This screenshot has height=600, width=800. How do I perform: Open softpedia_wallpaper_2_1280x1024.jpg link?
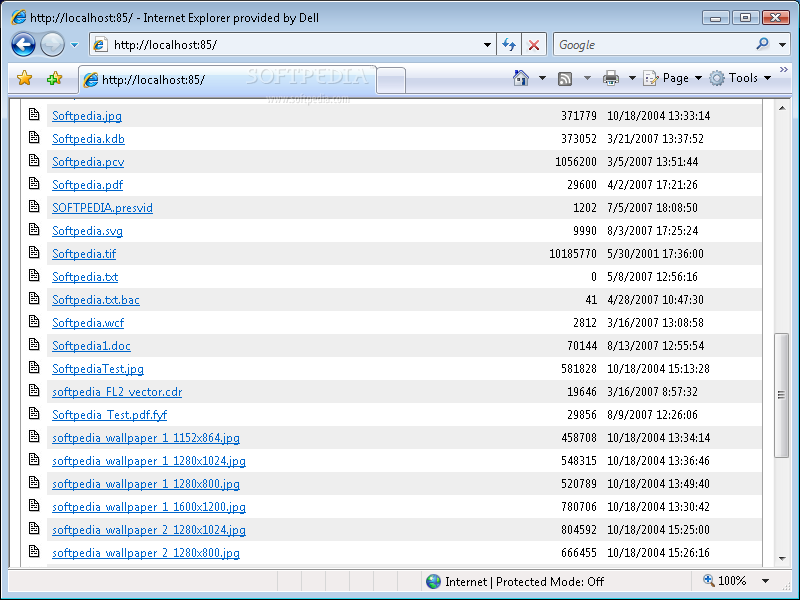point(148,530)
